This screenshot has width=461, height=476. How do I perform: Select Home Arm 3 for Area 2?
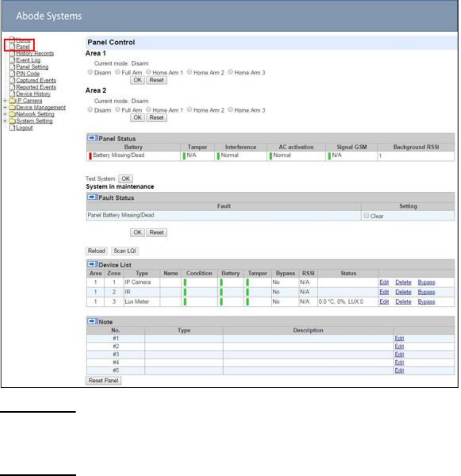tap(230, 109)
